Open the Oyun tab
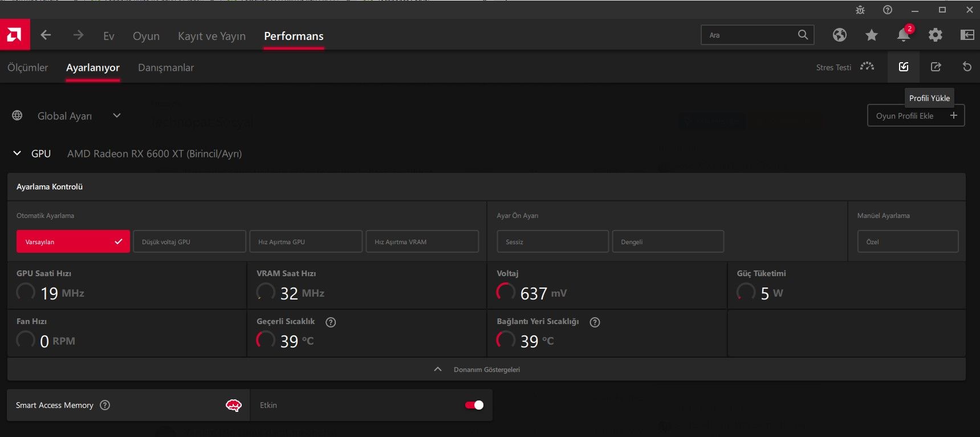 coord(146,36)
